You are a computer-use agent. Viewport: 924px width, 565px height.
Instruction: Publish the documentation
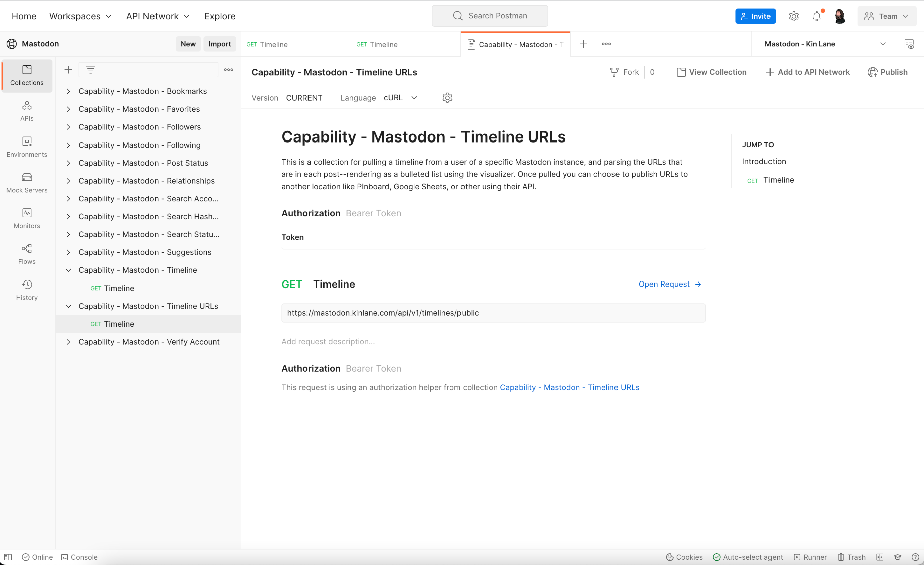coord(888,72)
